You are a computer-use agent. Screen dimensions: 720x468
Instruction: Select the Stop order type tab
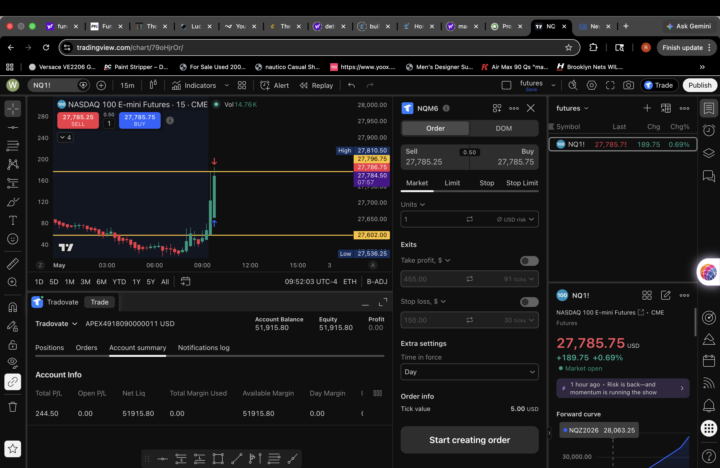pos(487,183)
